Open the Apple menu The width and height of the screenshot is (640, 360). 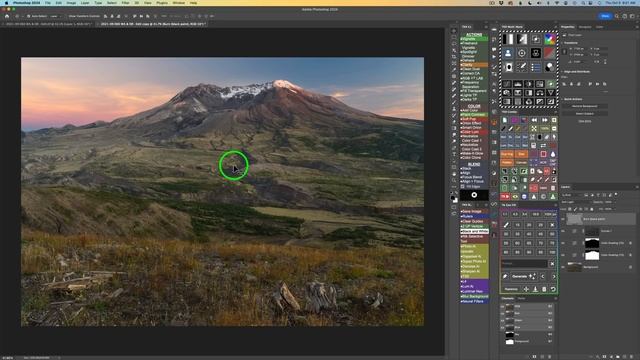tap(6, 3)
